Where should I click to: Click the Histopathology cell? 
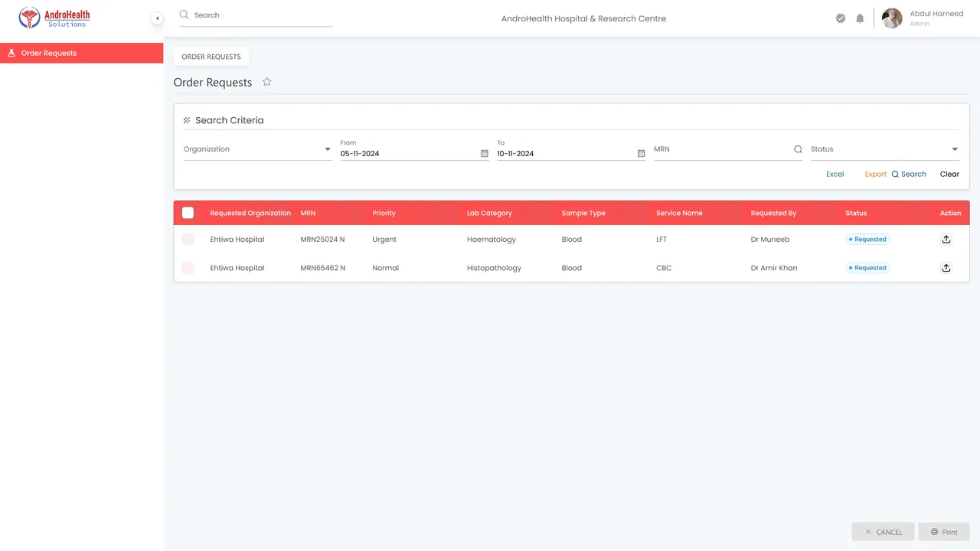click(x=494, y=268)
